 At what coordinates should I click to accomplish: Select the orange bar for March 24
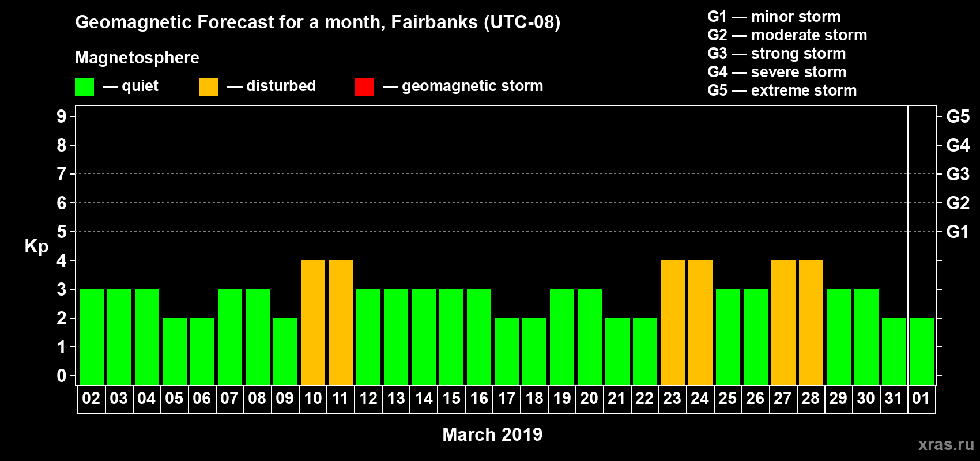pos(700,322)
